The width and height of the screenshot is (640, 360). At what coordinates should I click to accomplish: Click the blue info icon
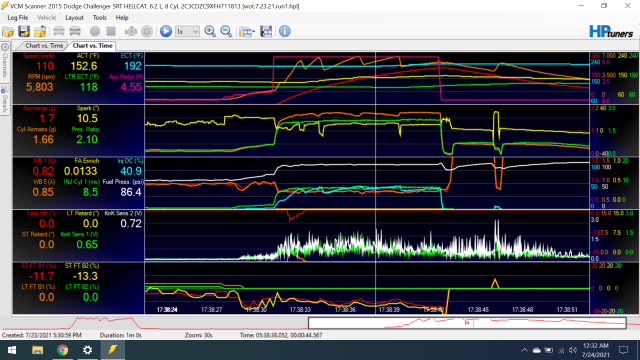(x=284, y=31)
